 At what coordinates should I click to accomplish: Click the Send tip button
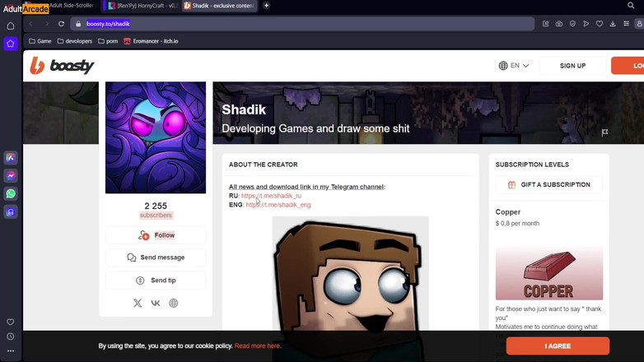156,281
